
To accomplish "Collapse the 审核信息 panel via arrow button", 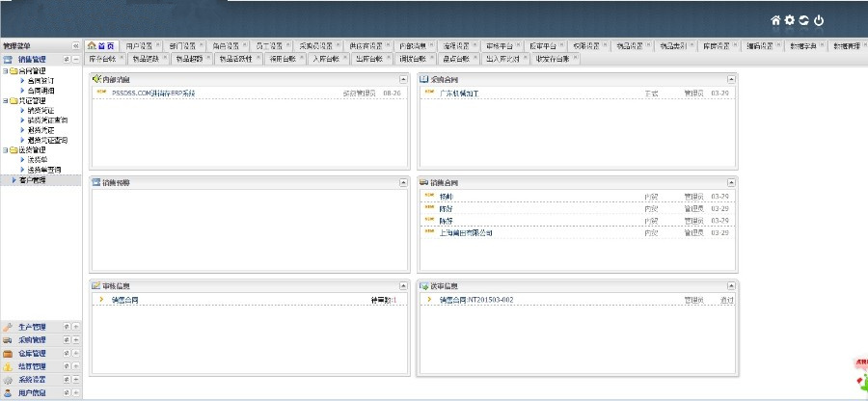I will tap(403, 286).
